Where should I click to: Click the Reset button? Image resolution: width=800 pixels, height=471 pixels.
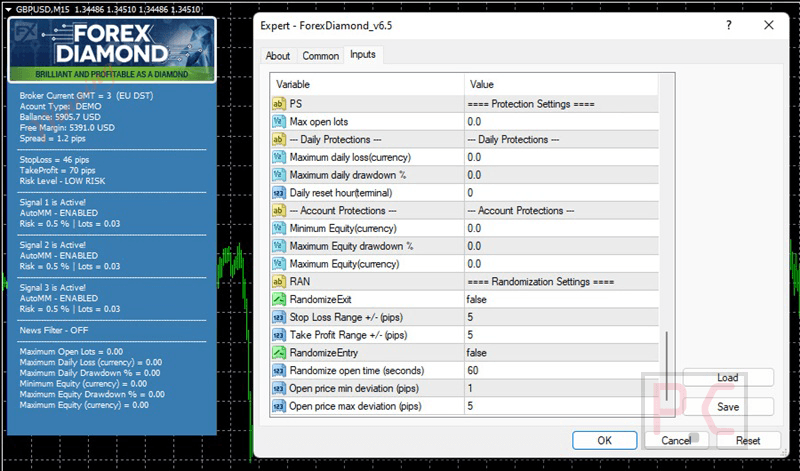[x=748, y=440]
